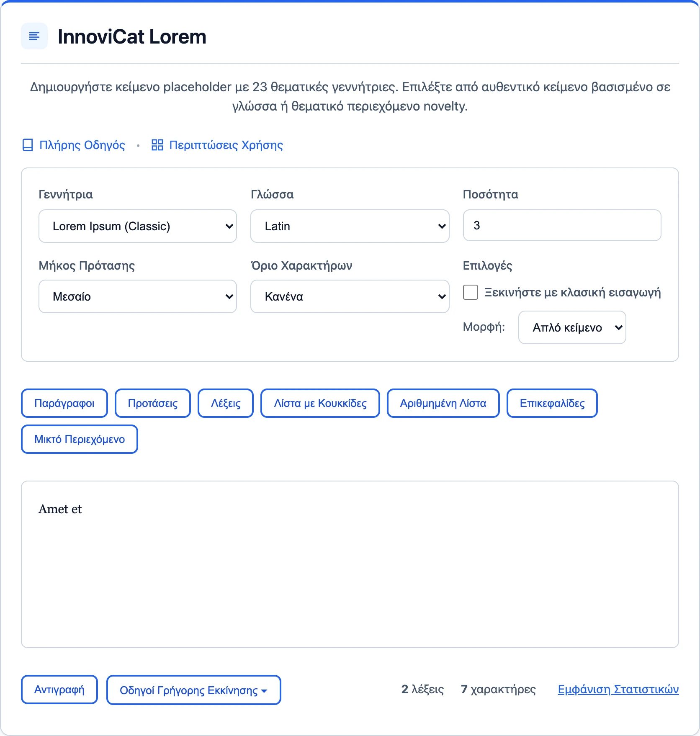Click the Ποσότητα label

[x=490, y=195]
